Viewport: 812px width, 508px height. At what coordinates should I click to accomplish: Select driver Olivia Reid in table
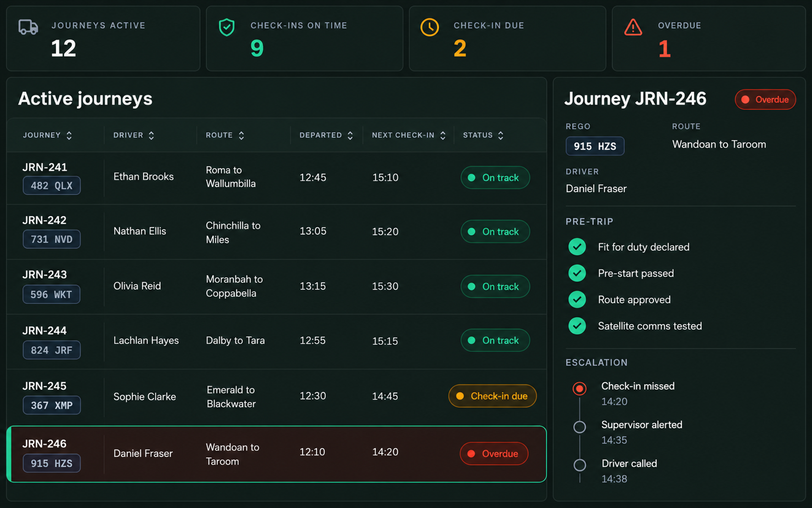tap(137, 286)
